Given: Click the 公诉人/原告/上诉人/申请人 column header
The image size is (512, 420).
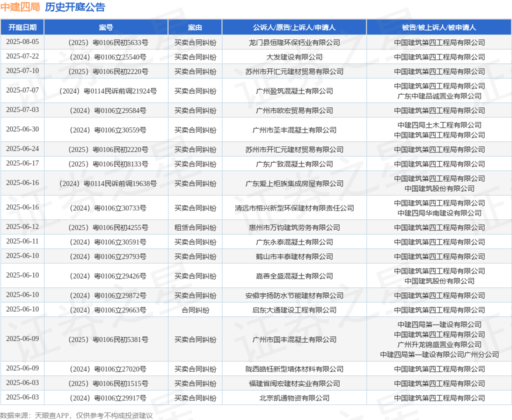Looking at the screenshot, I should [x=294, y=27].
